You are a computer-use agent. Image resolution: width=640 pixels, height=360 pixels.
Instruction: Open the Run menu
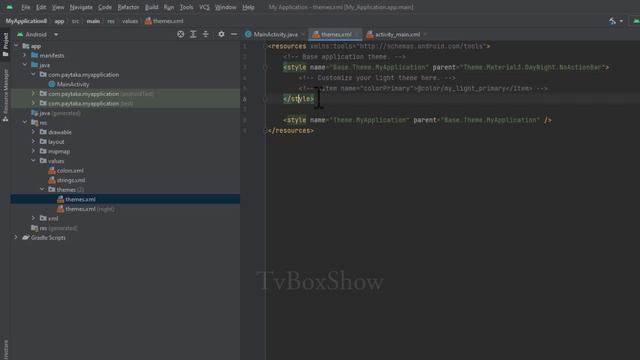pos(169,7)
